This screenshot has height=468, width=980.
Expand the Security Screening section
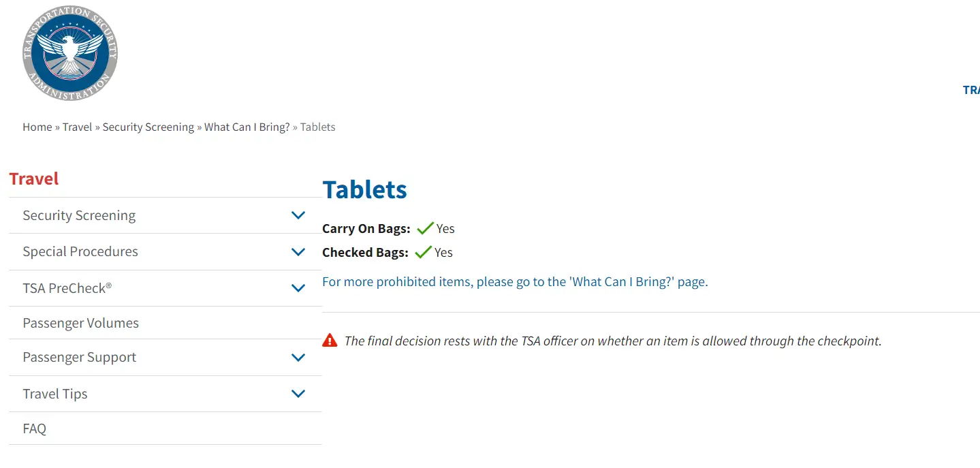point(298,215)
